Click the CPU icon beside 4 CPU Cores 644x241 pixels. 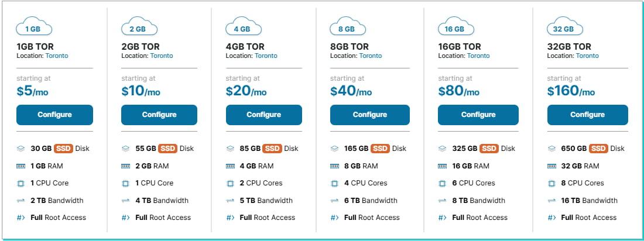click(334, 183)
